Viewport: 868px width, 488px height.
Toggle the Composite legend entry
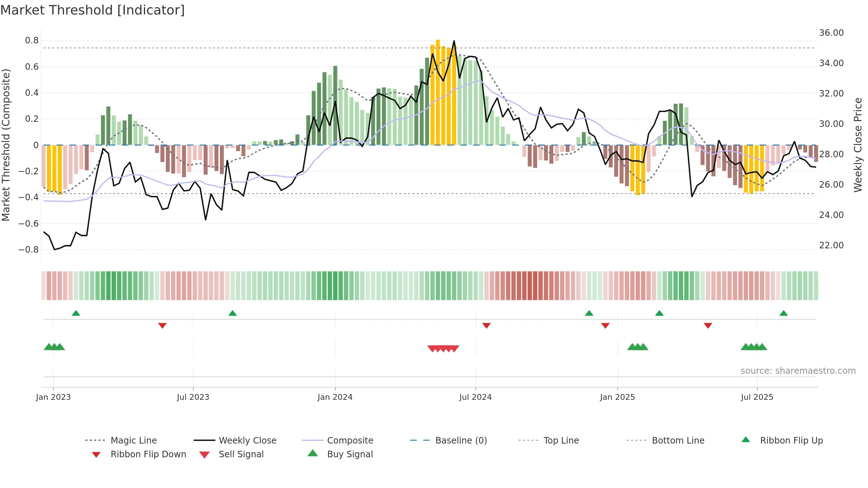point(337,440)
